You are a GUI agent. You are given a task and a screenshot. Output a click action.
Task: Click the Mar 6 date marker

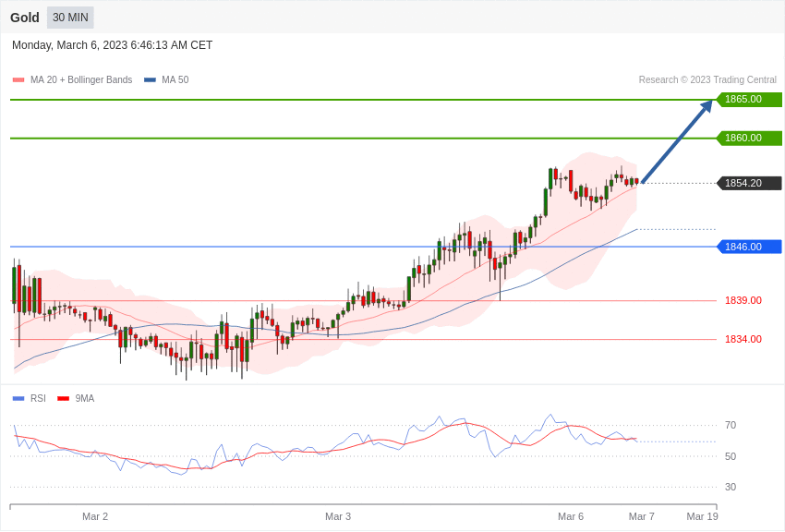pos(571,516)
